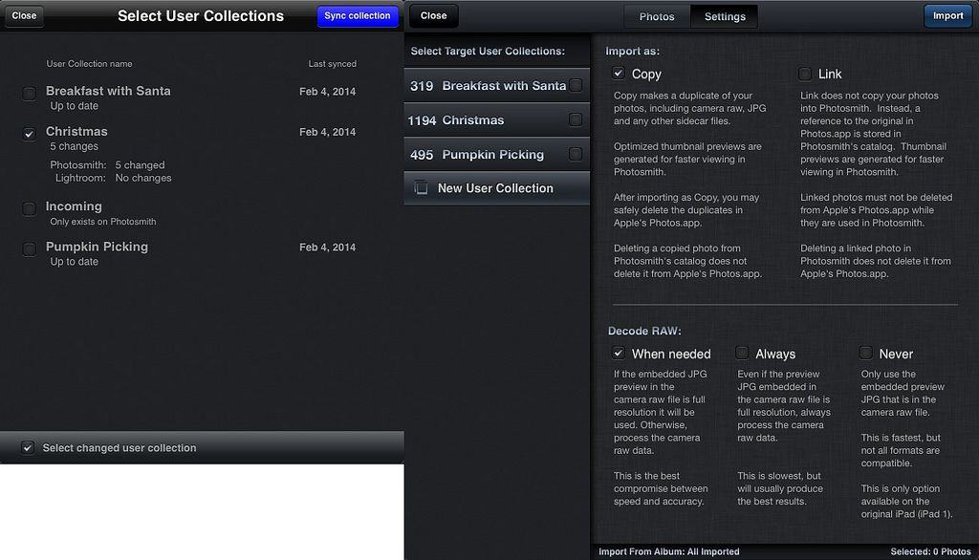The height and width of the screenshot is (560, 979).
Task: Toggle the Copy import option
Action: click(x=619, y=74)
